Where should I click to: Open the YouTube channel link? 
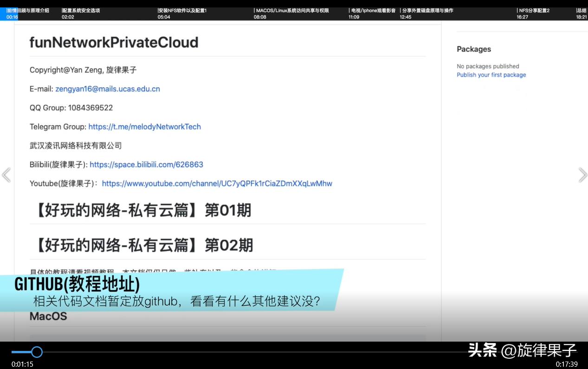tap(217, 183)
